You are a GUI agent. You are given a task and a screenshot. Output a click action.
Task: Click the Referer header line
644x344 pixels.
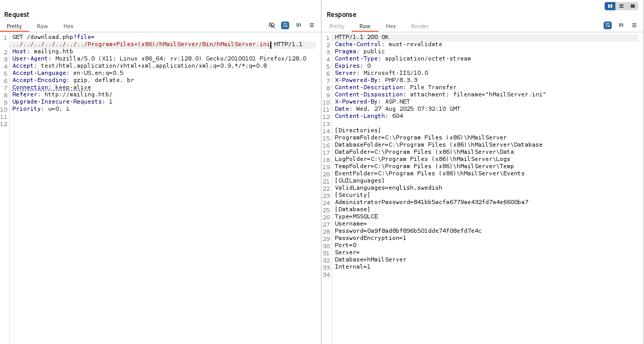(x=62, y=94)
